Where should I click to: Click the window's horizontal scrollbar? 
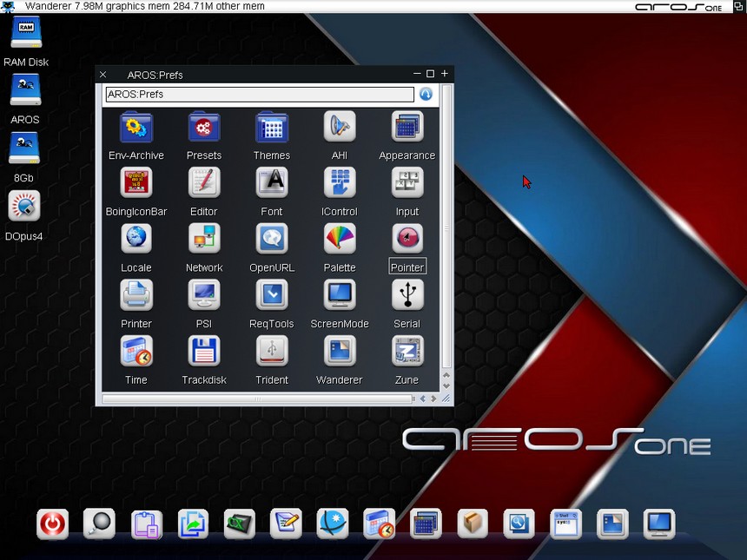(x=256, y=399)
